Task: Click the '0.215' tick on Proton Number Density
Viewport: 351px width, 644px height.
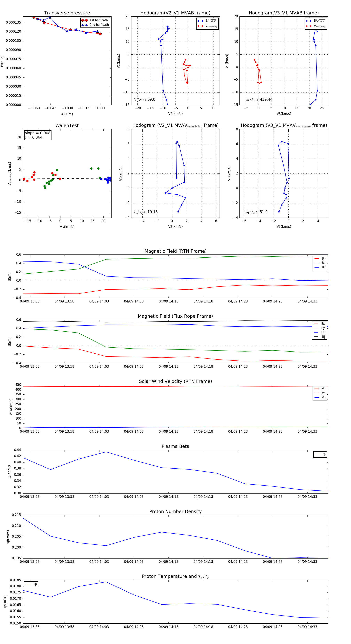Action: (x=17, y=515)
